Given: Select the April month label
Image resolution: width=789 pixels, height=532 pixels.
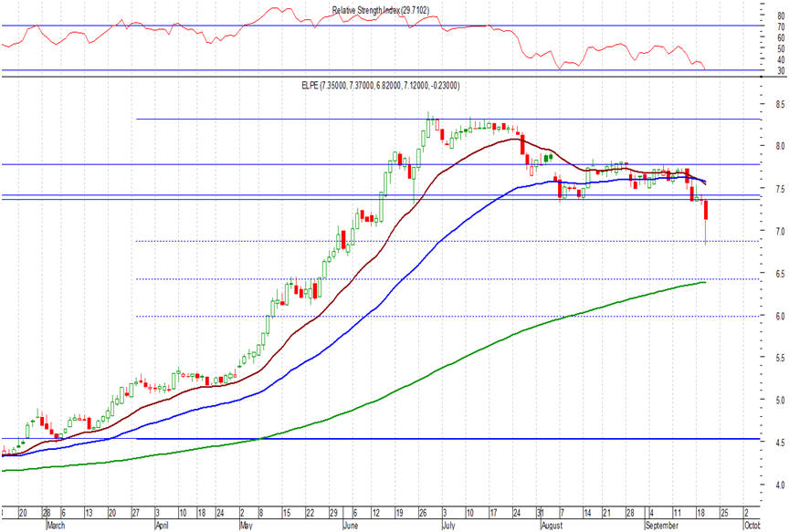Looking at the screenshot, I should [x=162, y=526].
